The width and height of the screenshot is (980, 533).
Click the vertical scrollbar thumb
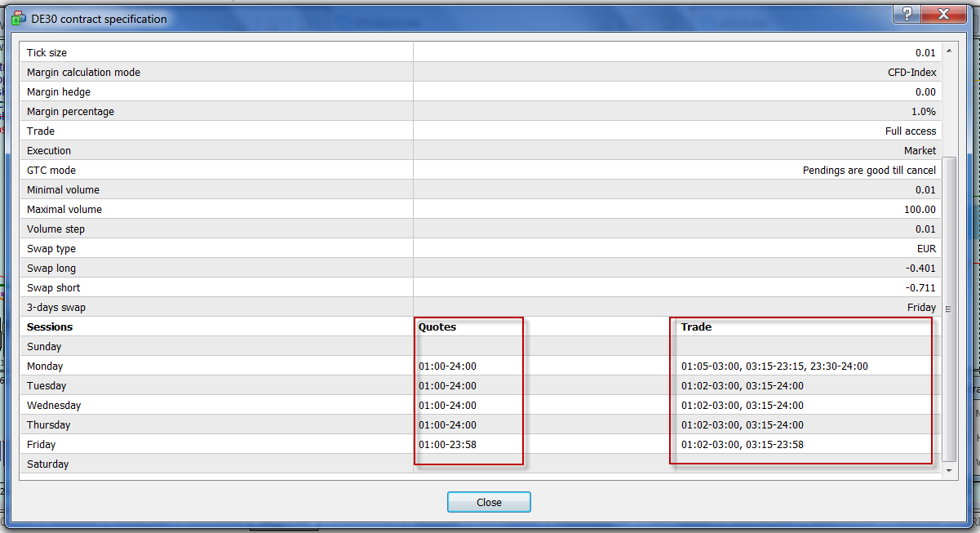coord(948,309)
